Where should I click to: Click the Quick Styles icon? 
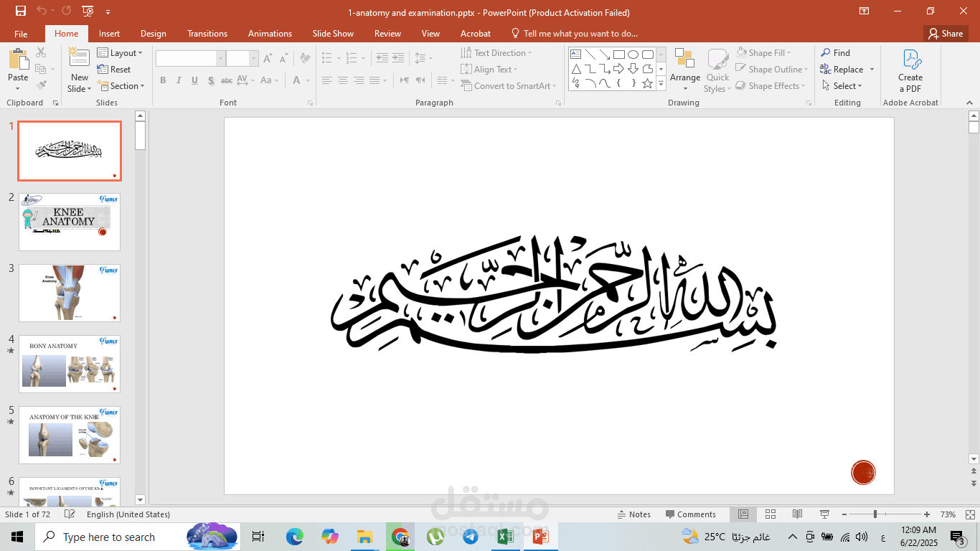(717, 60)
